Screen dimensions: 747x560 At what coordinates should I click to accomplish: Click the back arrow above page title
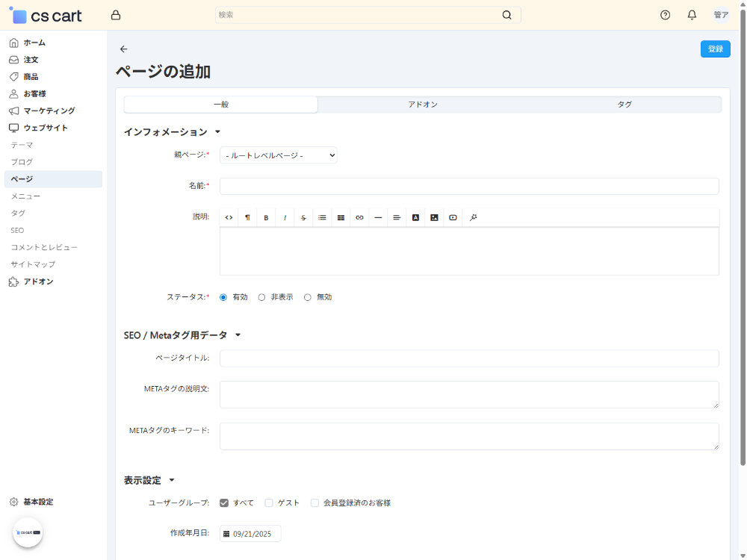click(x=124, y=49)
